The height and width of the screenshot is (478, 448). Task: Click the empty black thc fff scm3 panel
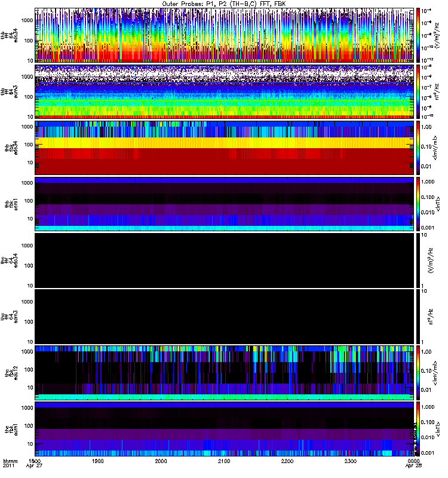224,316
